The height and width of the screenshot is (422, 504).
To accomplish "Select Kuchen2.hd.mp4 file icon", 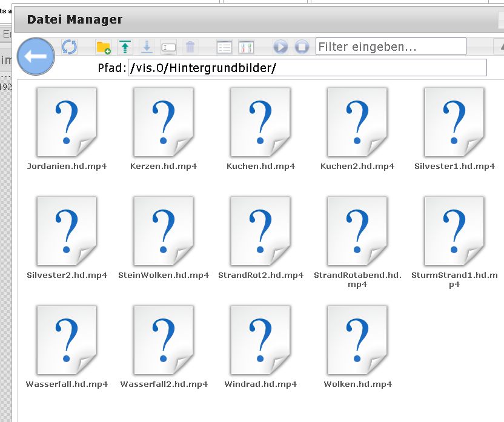I will tap(357, 122).
